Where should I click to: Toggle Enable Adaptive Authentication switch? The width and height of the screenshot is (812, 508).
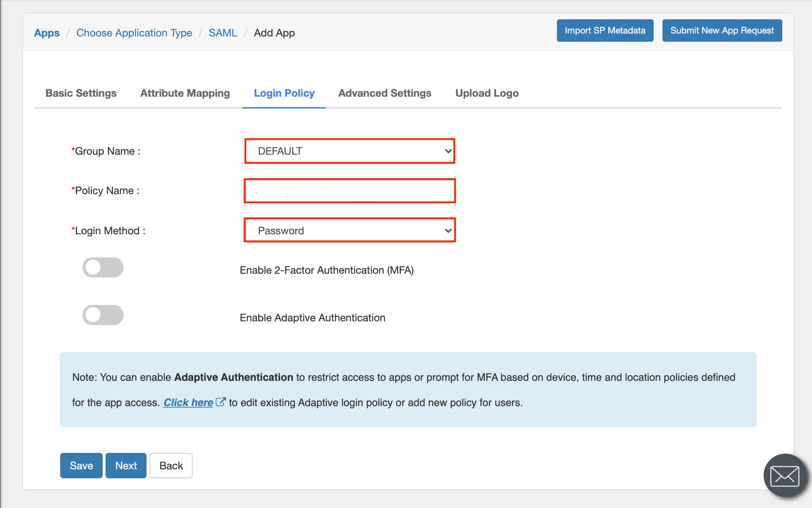[x=103, y=315]
